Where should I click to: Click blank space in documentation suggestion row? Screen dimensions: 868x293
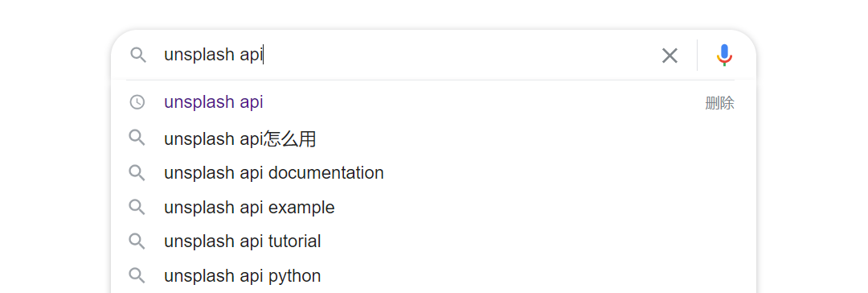(x=554, y=172)
